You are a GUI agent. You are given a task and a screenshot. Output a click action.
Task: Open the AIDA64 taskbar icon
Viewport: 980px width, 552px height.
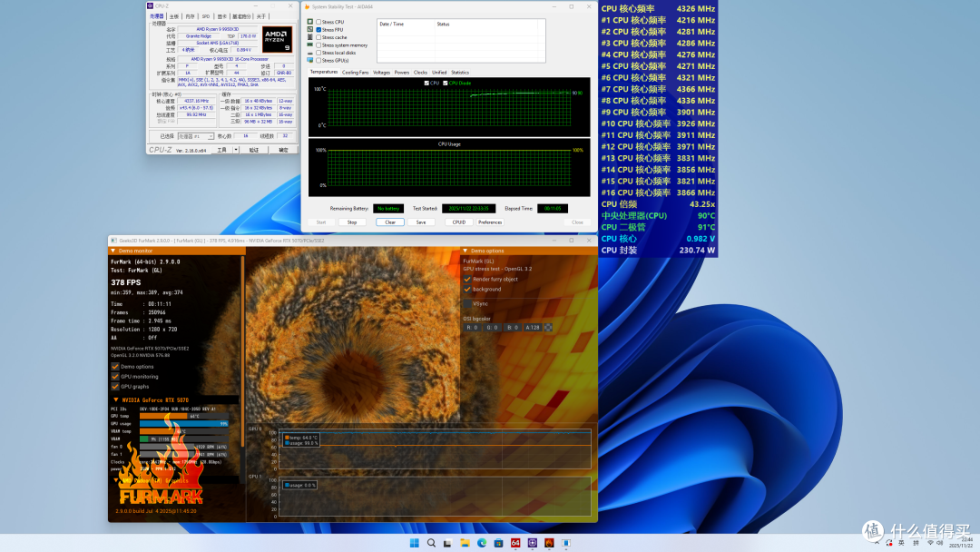click(x=515, y=543)
